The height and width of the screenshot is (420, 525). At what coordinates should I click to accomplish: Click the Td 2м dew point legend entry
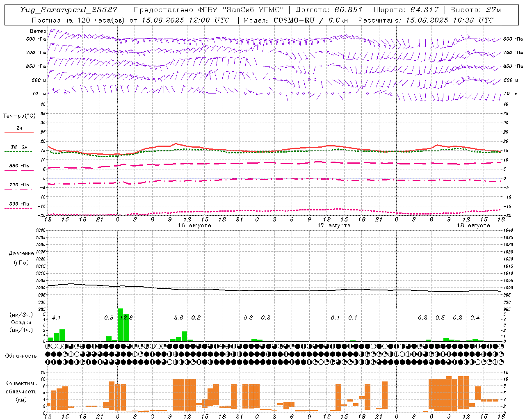pyautogui.click(x=19, y=147)
